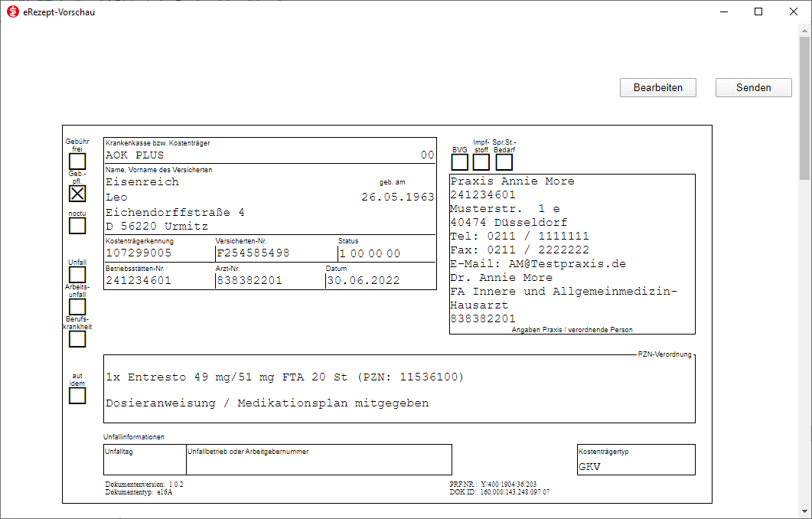Screen dimensions: 812x519
Task: Click the Unfalltag field
Action: [x=145, y=459]
